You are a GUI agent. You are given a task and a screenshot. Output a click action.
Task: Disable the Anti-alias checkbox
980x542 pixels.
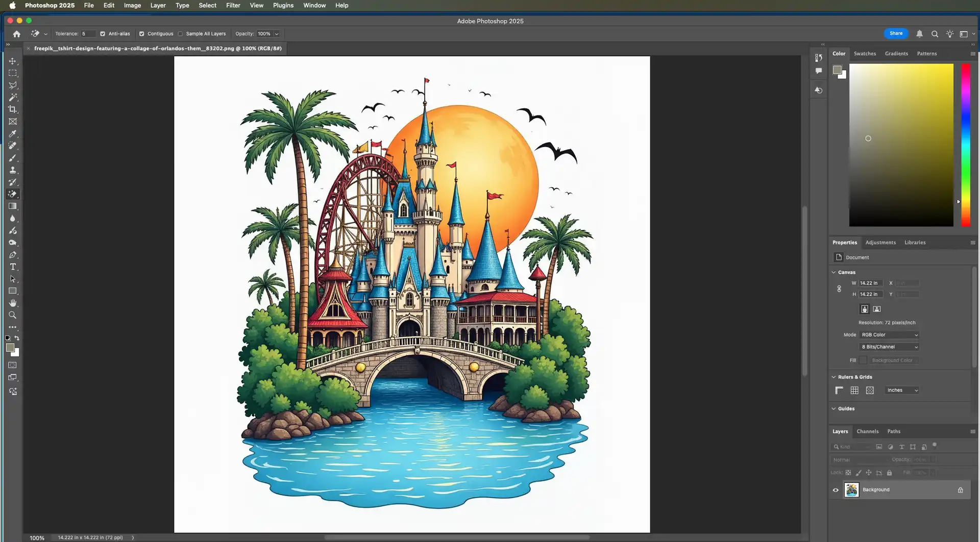click(103, 34)
